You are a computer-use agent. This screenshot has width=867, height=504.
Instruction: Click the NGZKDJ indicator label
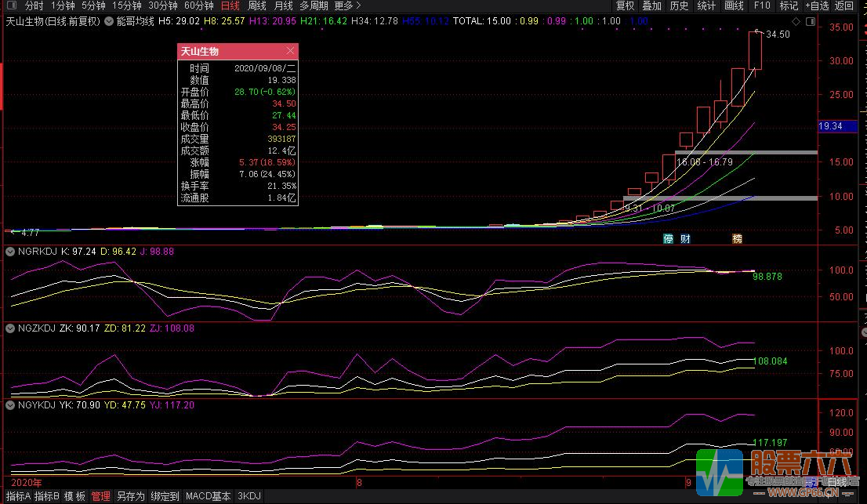pyautogui.click(x=37, y=328)
